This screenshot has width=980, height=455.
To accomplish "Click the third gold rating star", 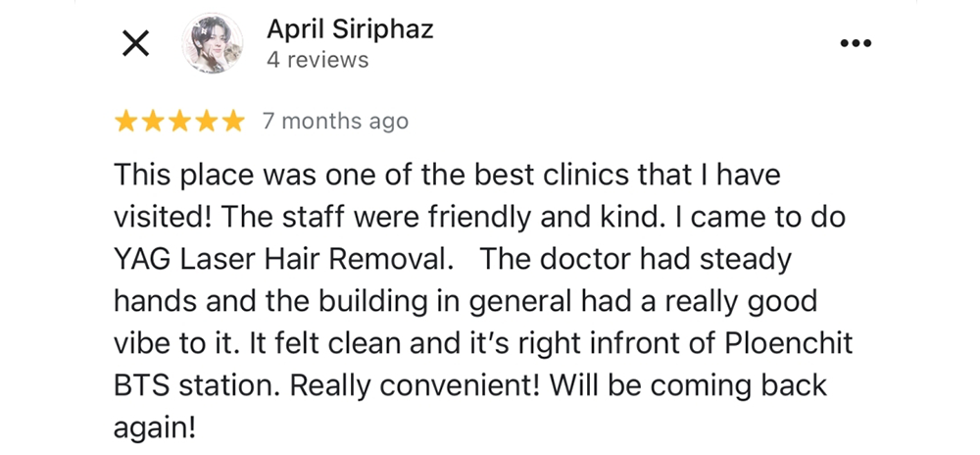I will (x=179, y=122).
